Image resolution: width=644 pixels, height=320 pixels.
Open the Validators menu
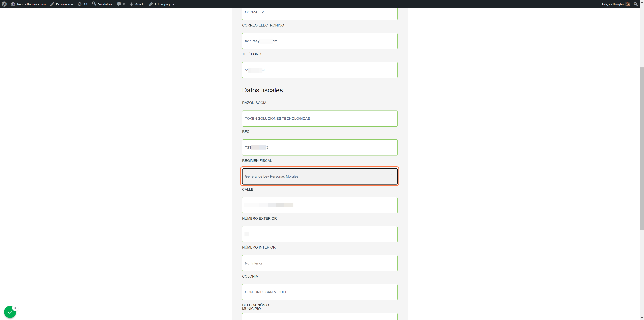pyautogui.click(x=102, y=4)
